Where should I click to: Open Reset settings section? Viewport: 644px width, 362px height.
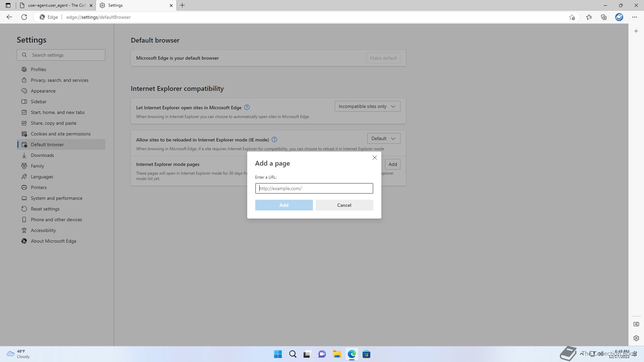pos(61,209)
